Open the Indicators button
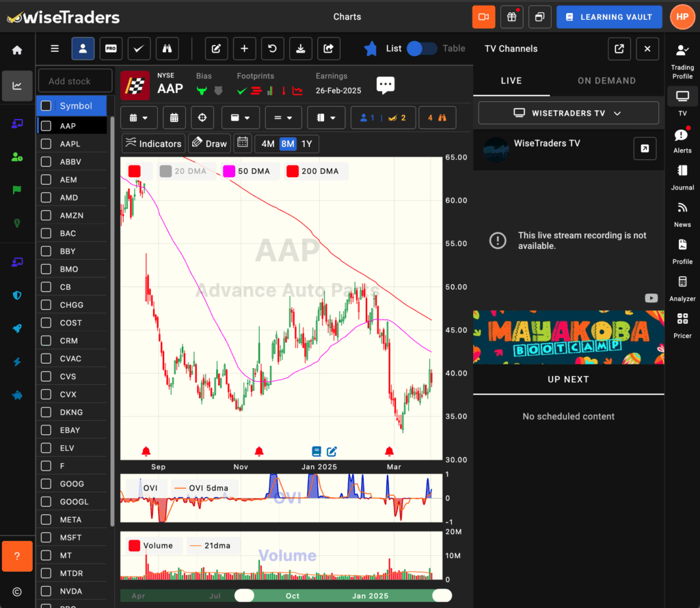 154,144
